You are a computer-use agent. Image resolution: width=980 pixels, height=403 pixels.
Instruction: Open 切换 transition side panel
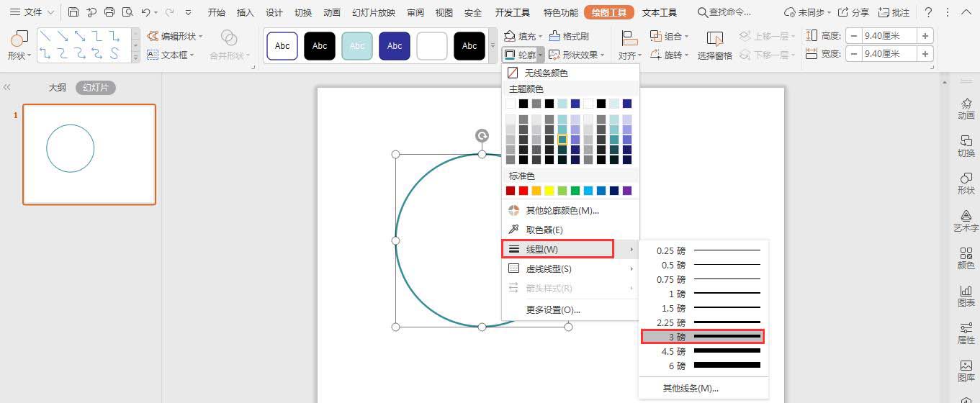point(966,147)
